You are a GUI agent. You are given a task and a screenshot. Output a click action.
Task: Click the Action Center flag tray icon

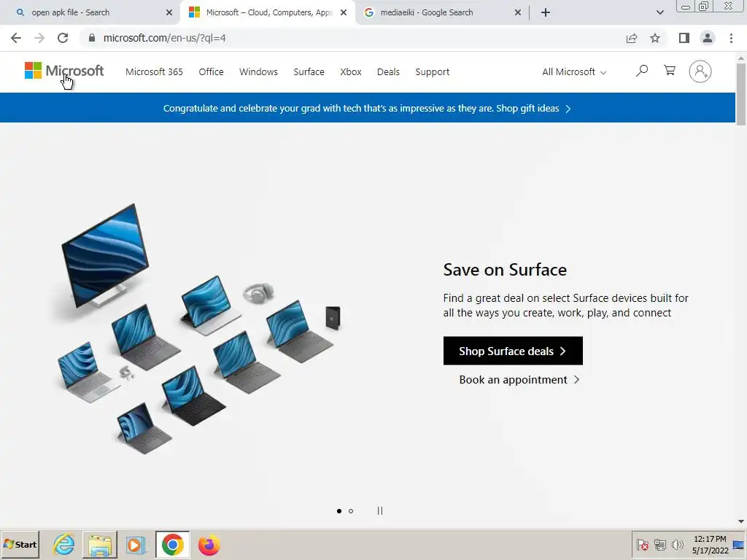click(x=643, y=544)
